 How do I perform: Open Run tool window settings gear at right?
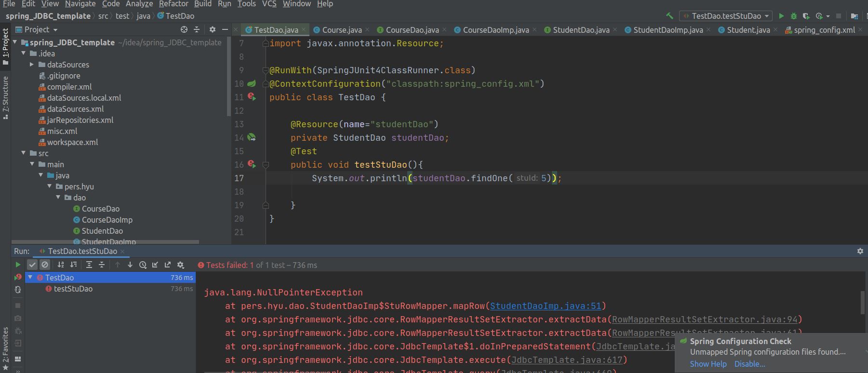click(860, 251)
